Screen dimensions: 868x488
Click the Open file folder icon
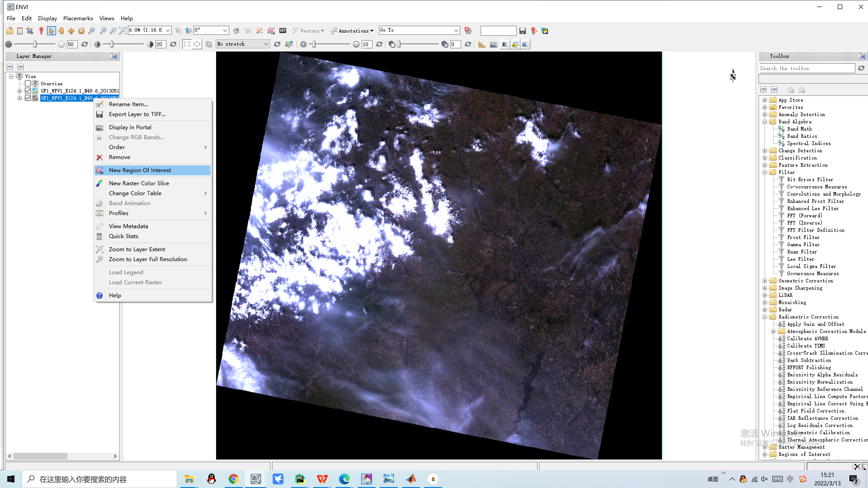click(x=10, y=31)
